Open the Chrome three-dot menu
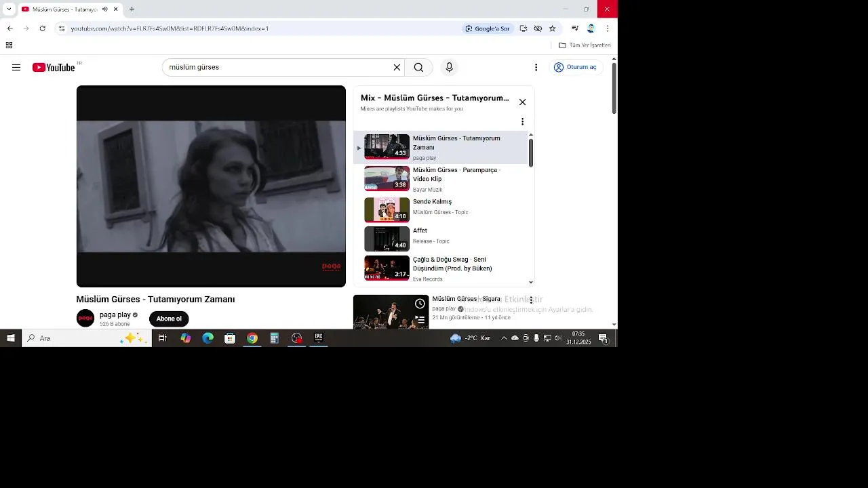The width and height of the screenshot is (868, 488). pyautogui.click(x=607, y=28)
